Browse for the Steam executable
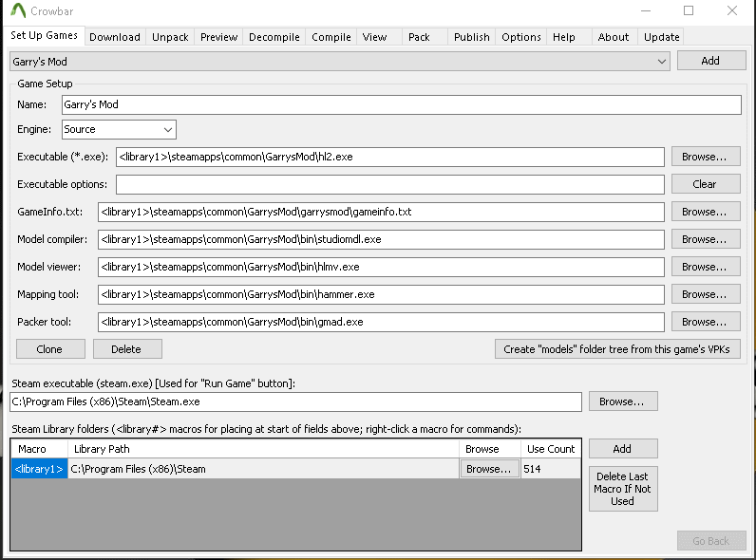The image size is (756, 560). coord(623,401)
